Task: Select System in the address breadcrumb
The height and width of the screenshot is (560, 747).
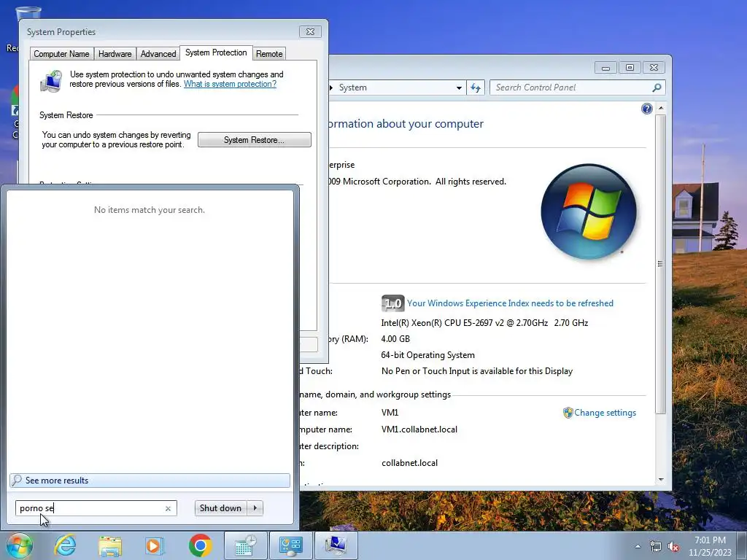Action: tap(352, 87)
